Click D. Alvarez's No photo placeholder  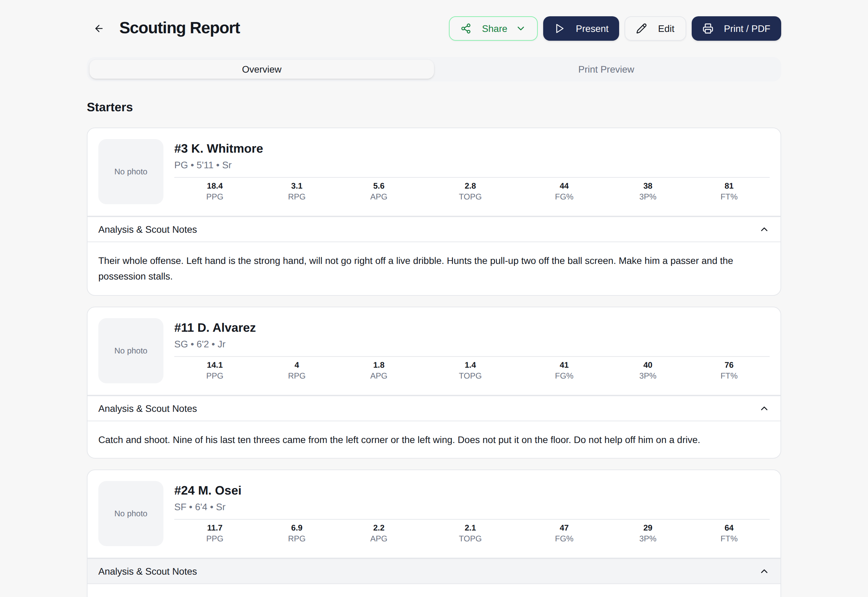point(131,351)
